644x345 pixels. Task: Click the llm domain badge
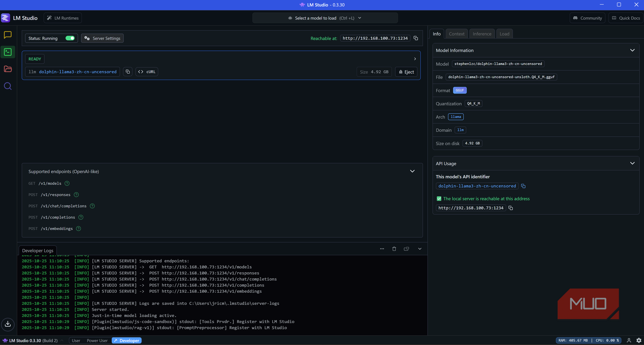[461, 130]
